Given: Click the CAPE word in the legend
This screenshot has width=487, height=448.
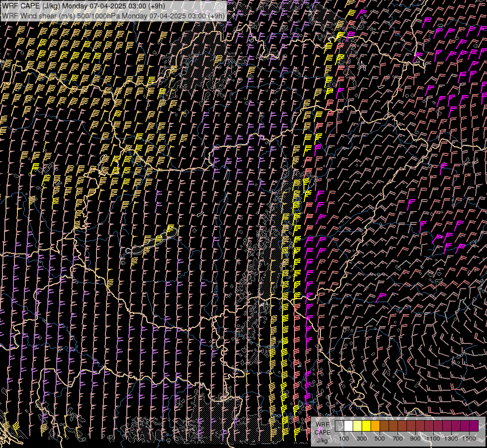Looking at the screenshot, I should pos(323,433).
